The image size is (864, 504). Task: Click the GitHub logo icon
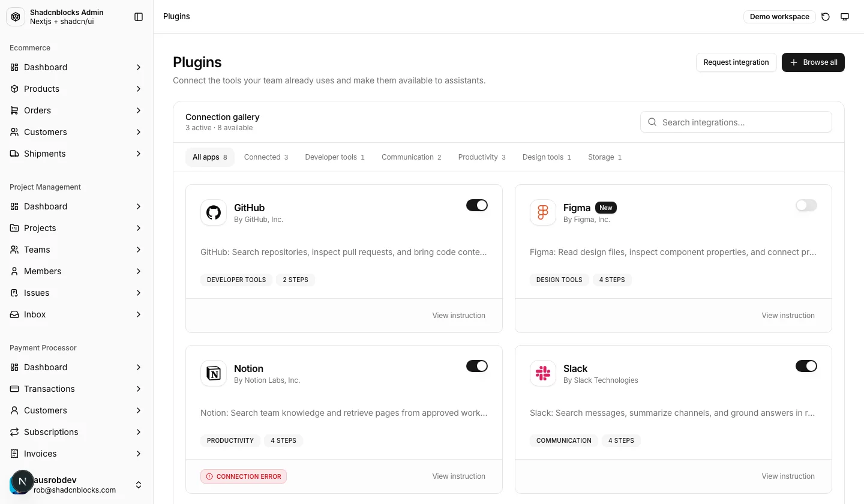click(x=214, y=212)
